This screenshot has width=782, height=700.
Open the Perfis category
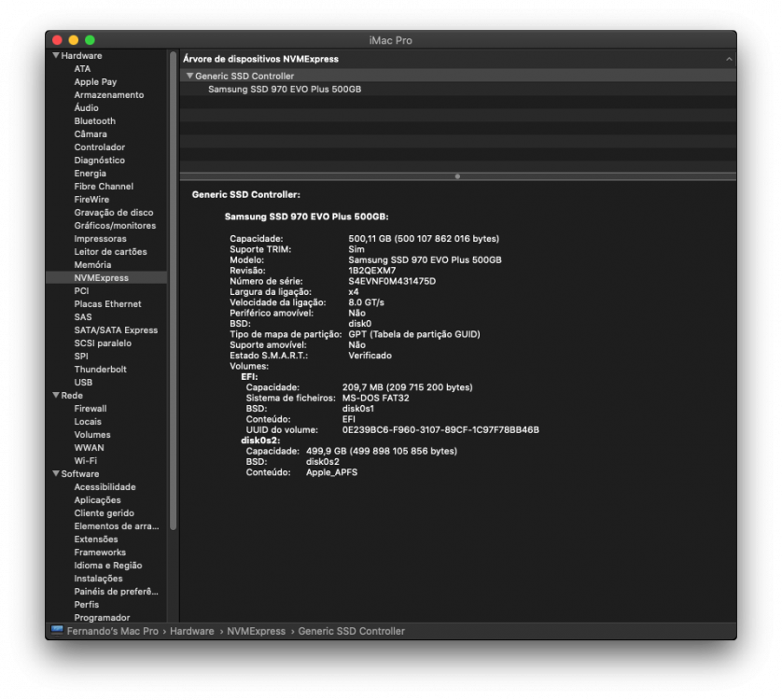(x=86, y=605)
